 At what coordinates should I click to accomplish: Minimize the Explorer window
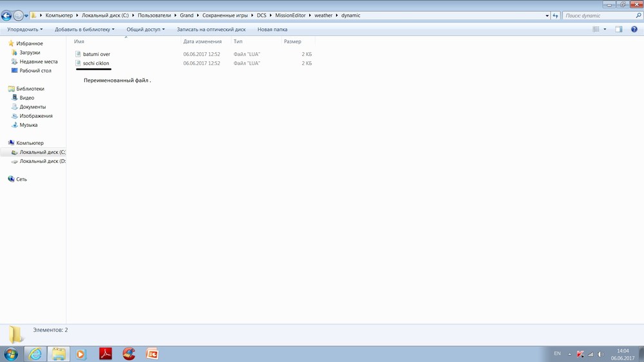pos(609,5)
